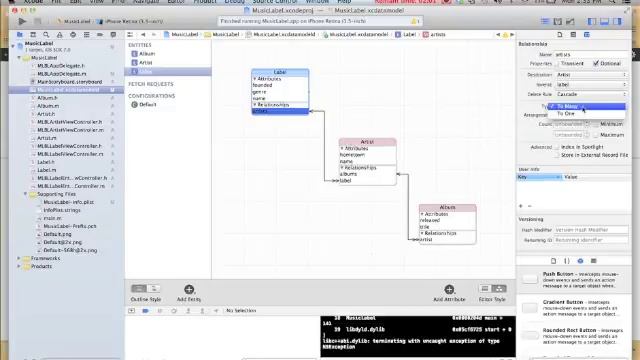
Task: Expand the Products group
Action: [19, 267]
